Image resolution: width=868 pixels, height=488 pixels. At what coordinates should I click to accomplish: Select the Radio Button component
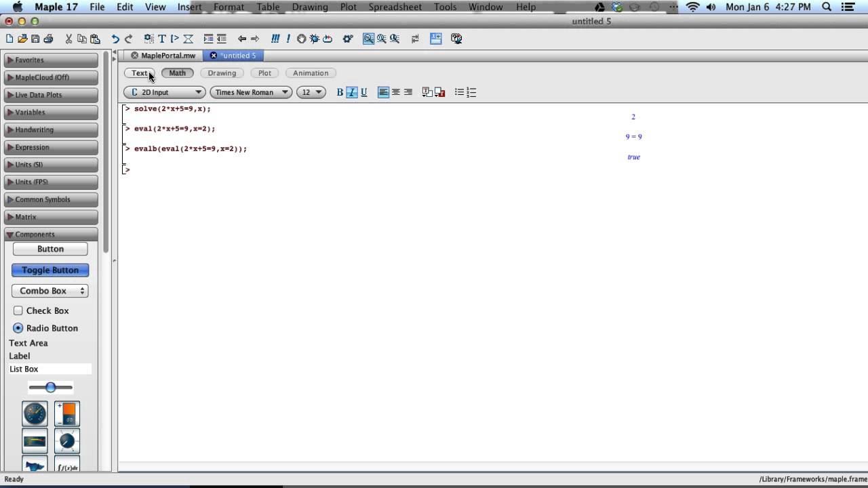18,328
